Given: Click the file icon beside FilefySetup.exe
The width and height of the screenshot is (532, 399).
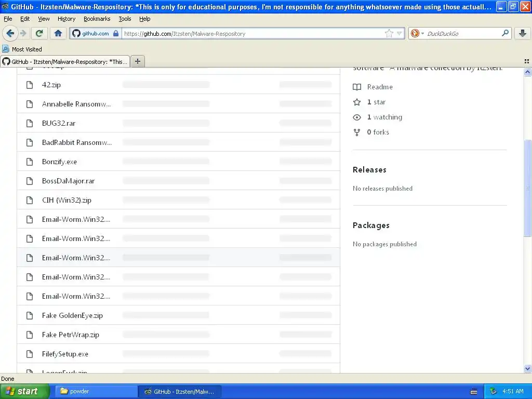Looking at the screenshot, I should click(x=30, y=354).
